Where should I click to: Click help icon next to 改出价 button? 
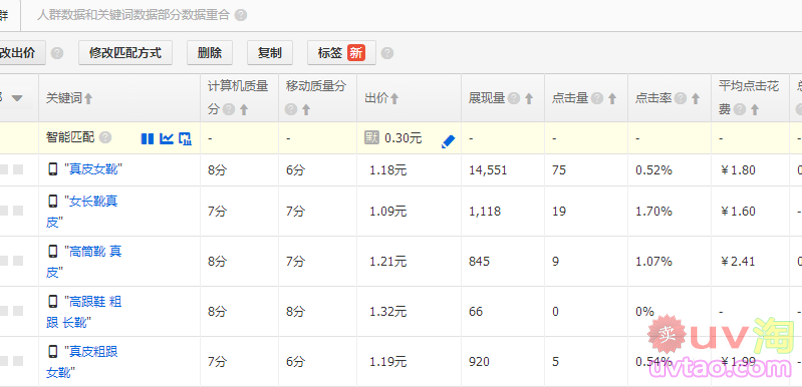[x=57, y=53]
